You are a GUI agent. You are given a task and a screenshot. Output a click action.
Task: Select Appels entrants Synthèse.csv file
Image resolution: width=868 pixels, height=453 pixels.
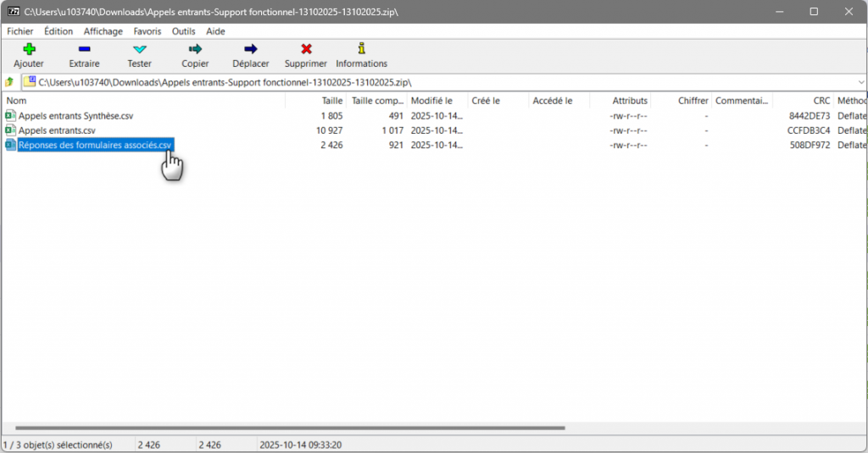[75, 116]
